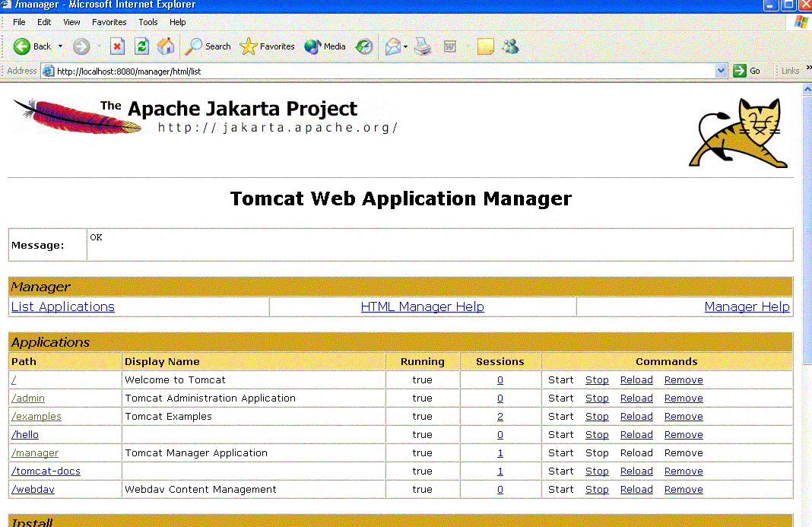Refresh the page using the toolbar icon

coord(141,46)
